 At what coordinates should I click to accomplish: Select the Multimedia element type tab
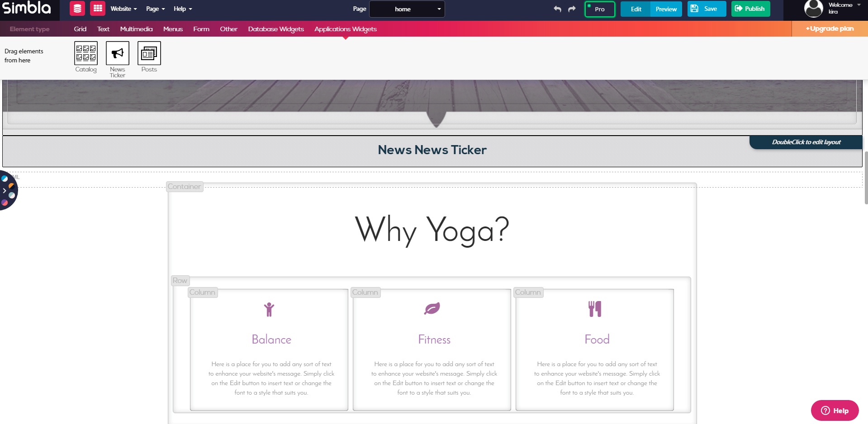[136, 29]
